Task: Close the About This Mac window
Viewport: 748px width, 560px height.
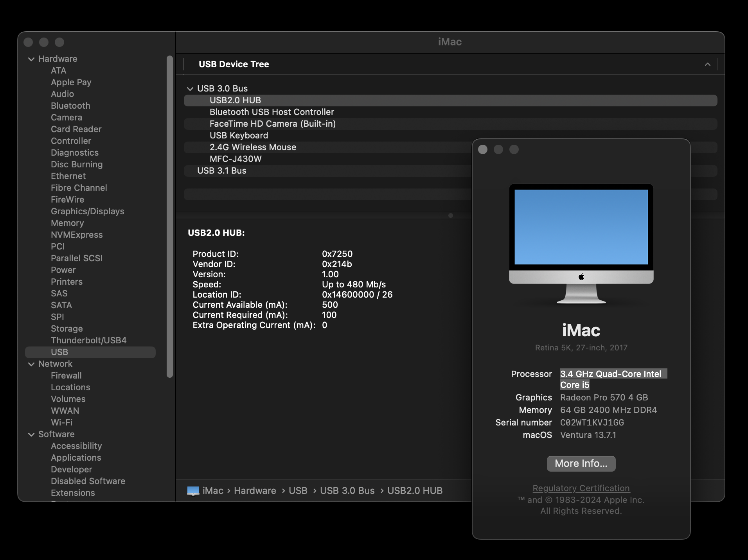Action: (483, 149)
